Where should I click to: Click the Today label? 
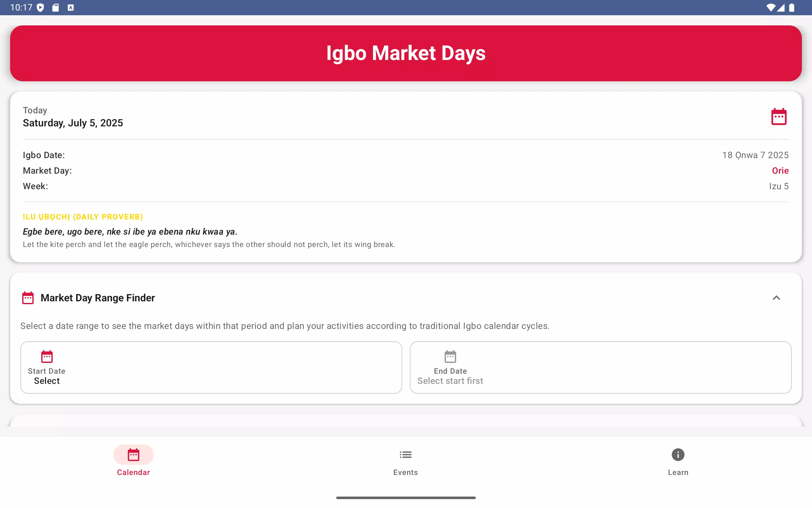pos(35,110)
